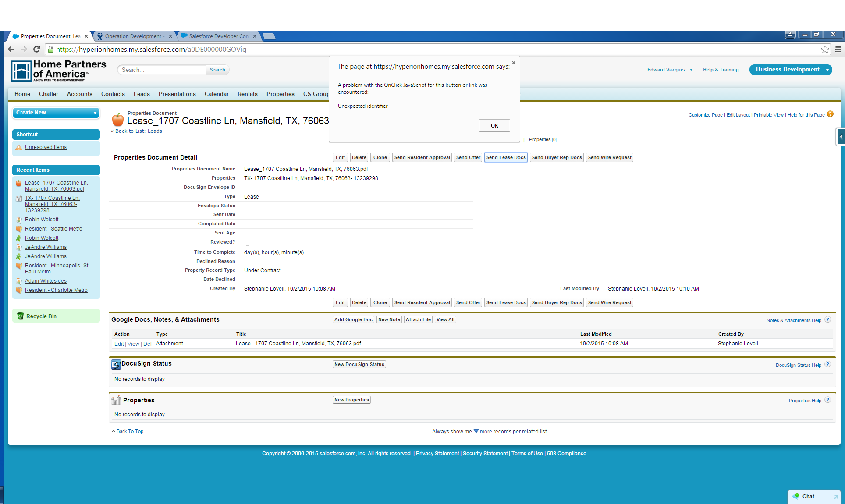Open the Leads tab

pyautogui.click(x=142, y=94)
